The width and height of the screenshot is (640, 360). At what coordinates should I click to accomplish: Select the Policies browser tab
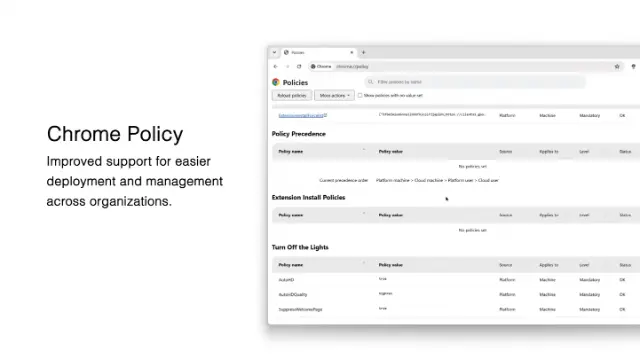coord(318,52)
